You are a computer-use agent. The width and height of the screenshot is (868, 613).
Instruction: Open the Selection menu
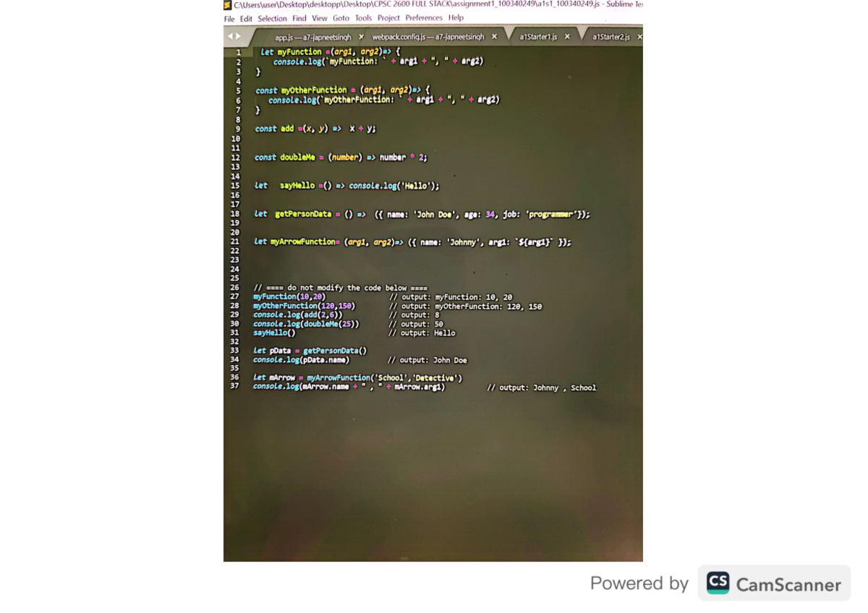pyautogui.click(x=272, y=19)
